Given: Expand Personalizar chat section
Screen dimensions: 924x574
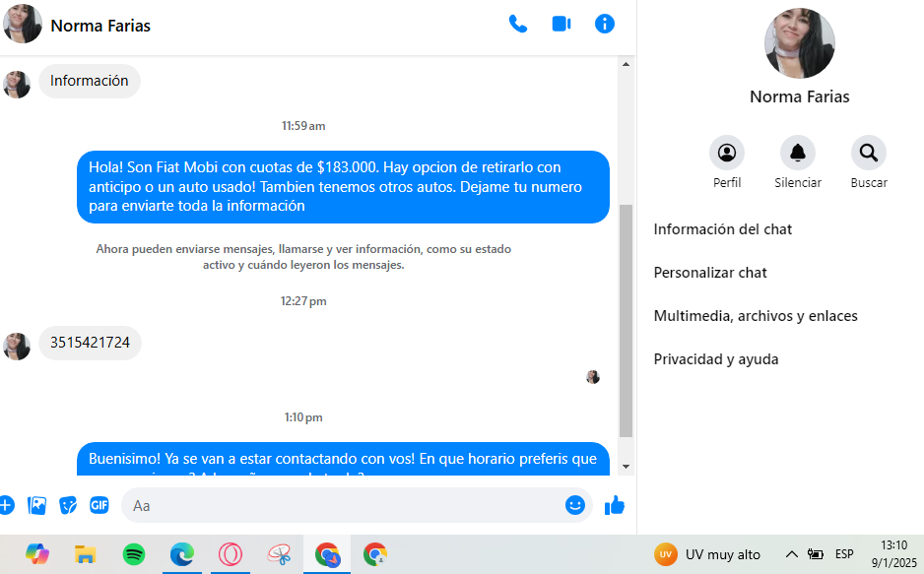Looking at the screenshot, I should coord(710,273).
